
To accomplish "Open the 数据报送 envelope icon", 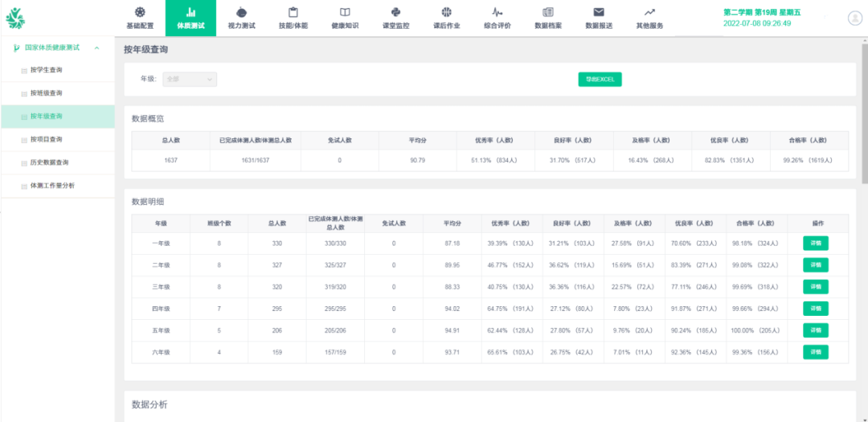I will pos(599,12).
